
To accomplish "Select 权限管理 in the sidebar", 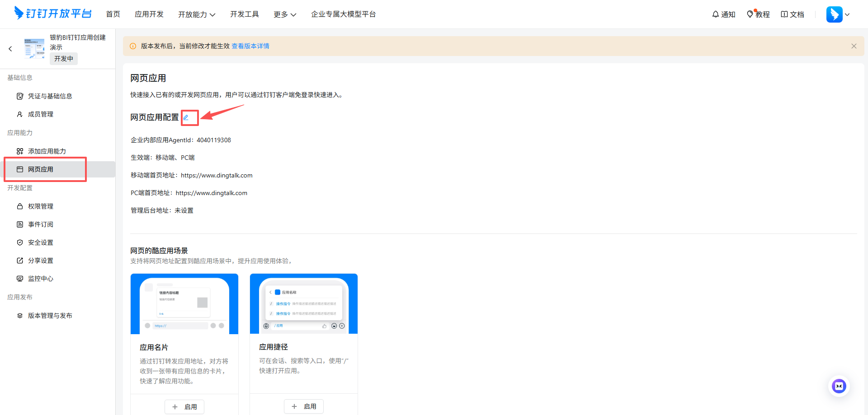I will [x=40, y=206].
